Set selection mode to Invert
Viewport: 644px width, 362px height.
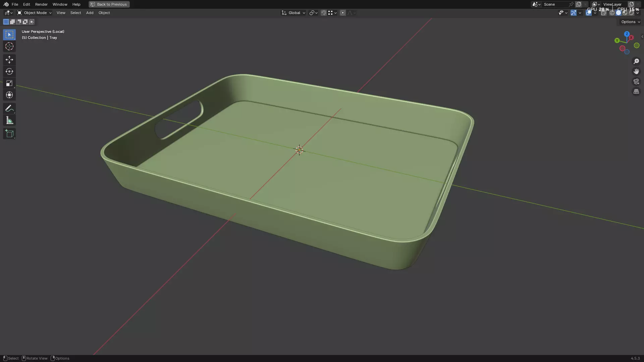[x=25, y=22]
